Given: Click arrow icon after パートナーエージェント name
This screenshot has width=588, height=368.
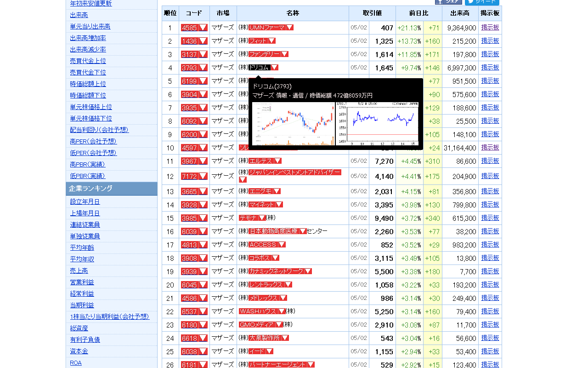Looking at the screenshot, I should (x=311, y=365).
